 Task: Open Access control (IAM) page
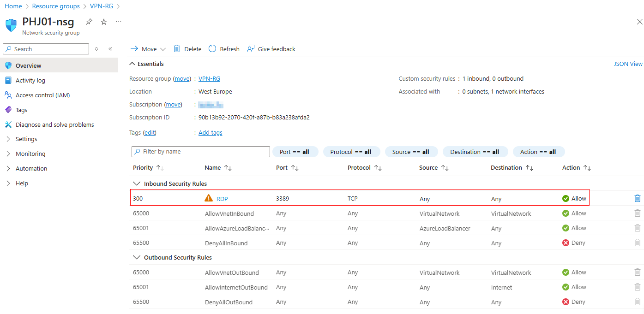(x=42, y=95)
